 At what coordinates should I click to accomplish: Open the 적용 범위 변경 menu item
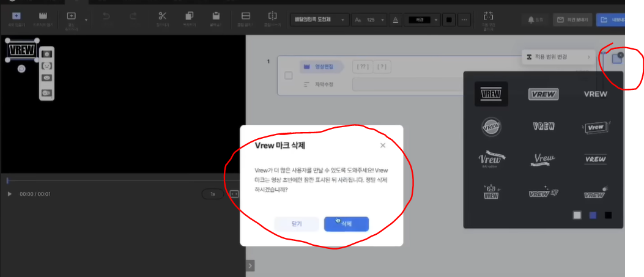tap(558, 57)
